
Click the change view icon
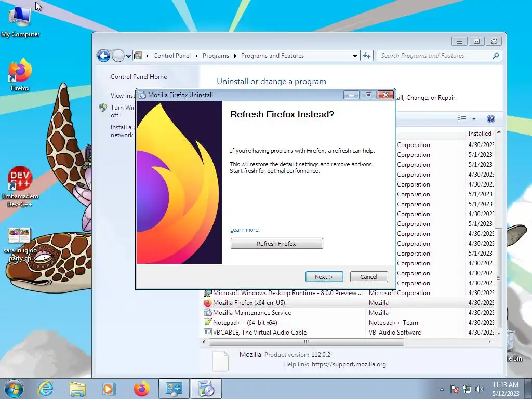click(461, 119)
